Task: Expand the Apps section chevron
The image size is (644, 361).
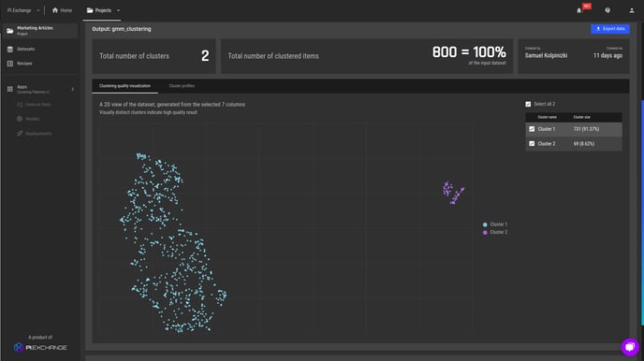Action: [x=73, y=89]
